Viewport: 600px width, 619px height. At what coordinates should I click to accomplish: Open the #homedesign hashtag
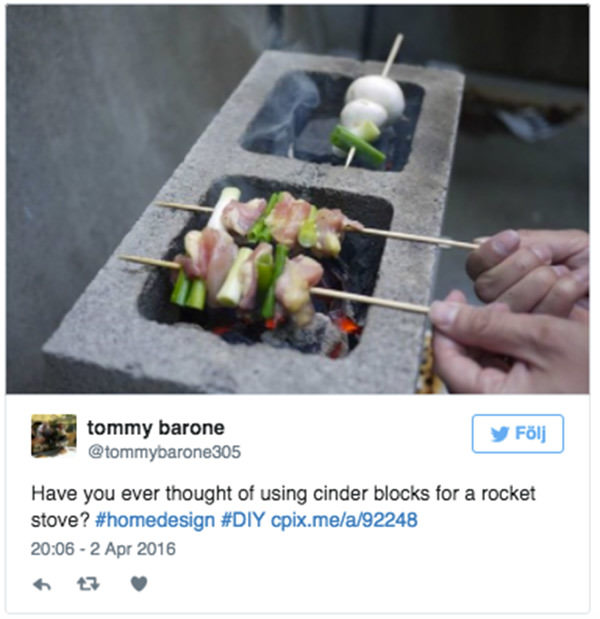click(155, 520)
